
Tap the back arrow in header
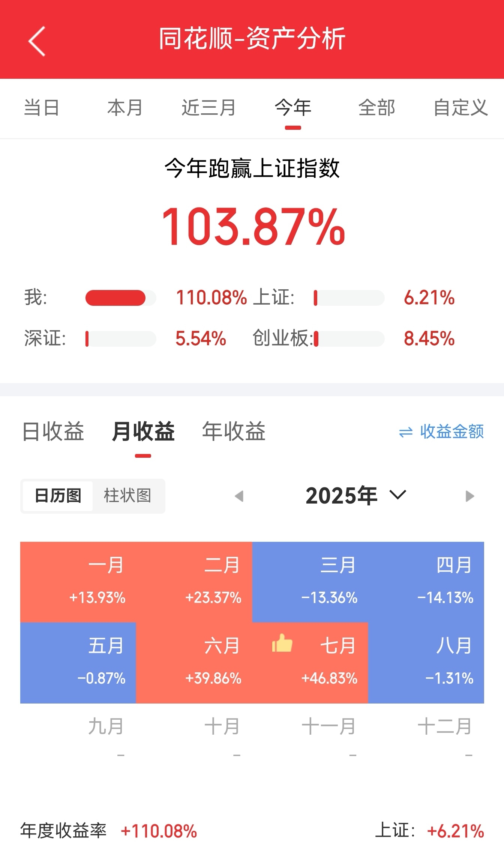tap(37, 41)
